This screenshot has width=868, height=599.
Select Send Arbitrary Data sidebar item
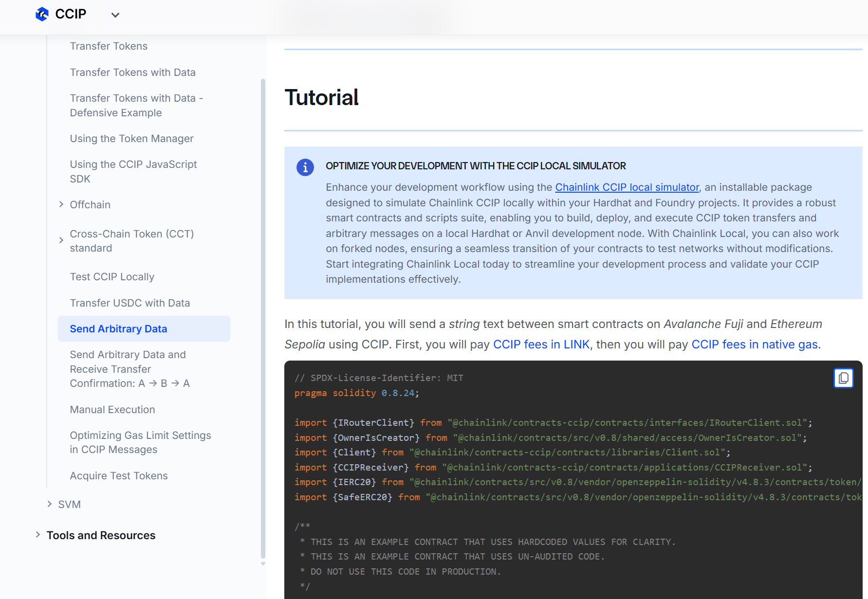(144, 329)
